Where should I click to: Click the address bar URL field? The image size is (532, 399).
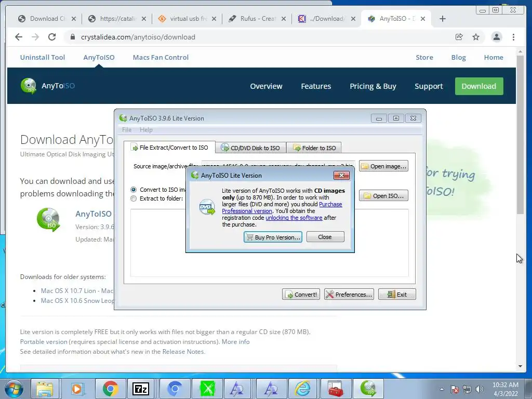click(x=138, y=37)
